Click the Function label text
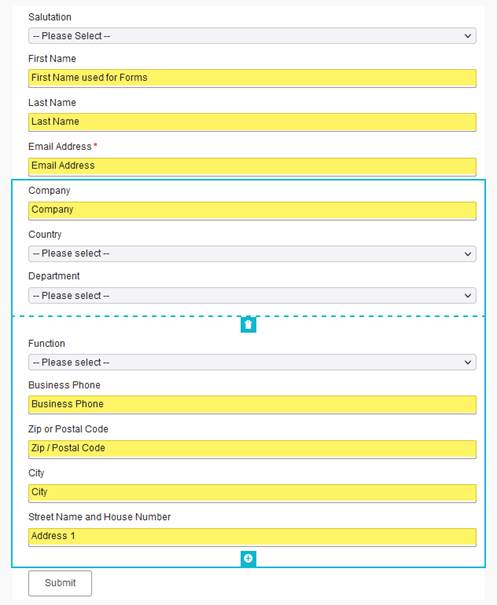The image size is (497, 605). 47,343
